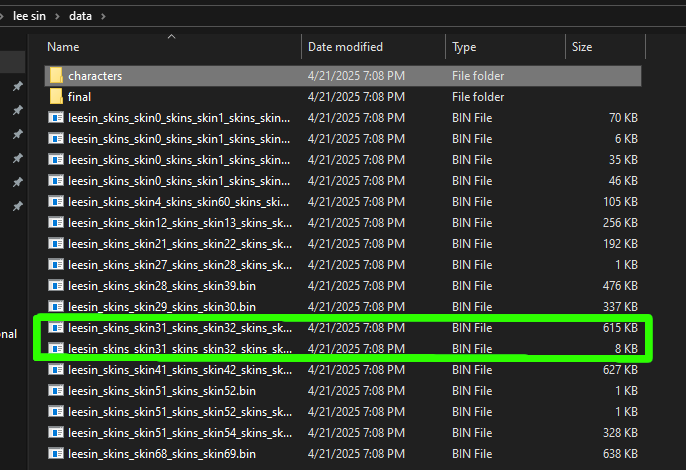The width and height of the screenshot is (686, 470).
Task: Click 'File folder' type in the final row
Action: click(478, 97)
